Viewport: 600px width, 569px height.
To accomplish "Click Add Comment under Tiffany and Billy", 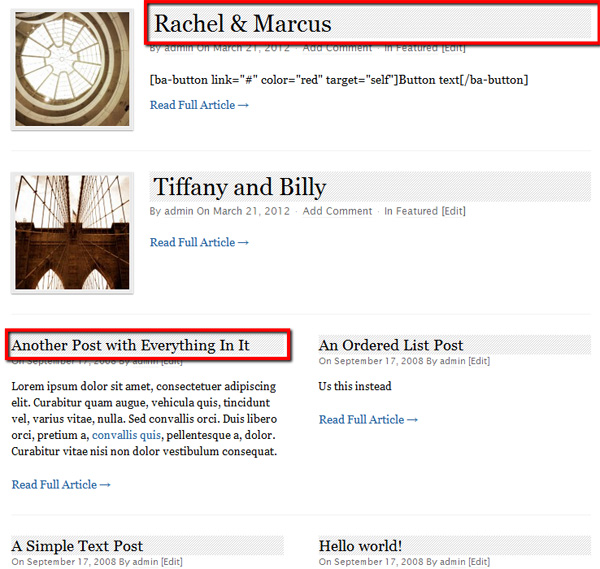I will point(337,211).
